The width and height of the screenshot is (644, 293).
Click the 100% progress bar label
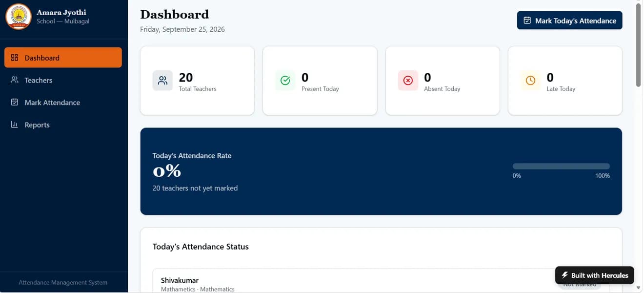click(603, 176)
